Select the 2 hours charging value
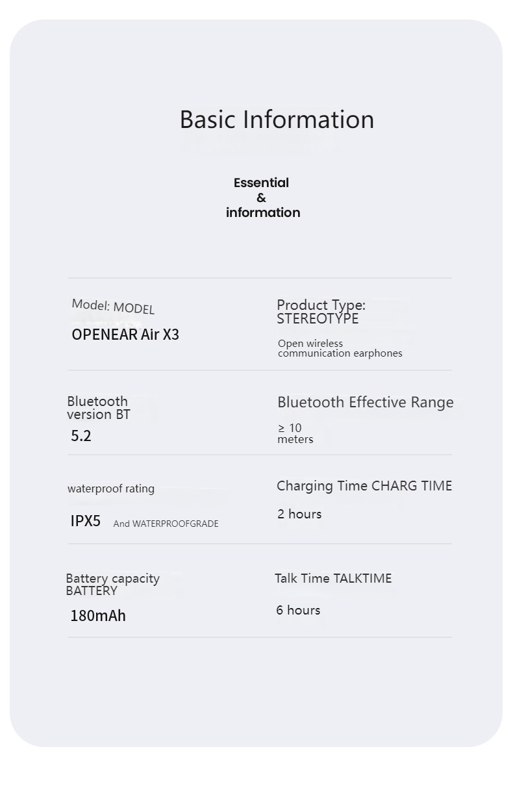 [299, 514]
